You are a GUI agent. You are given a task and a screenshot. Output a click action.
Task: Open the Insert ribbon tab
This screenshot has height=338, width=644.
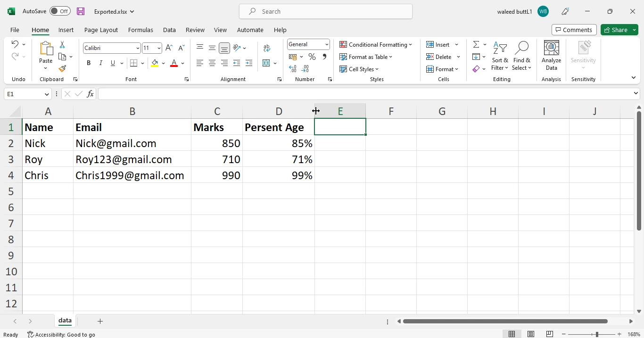point(66,30)
